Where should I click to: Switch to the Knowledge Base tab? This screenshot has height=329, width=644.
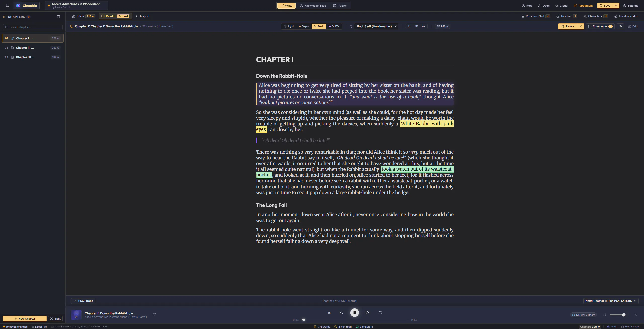click(x=313, y=6)
